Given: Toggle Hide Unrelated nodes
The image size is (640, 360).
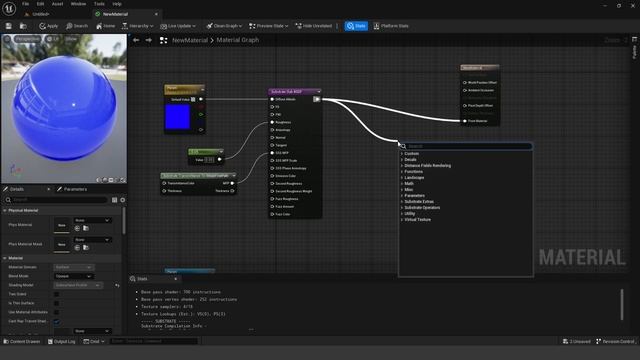Looking at the screenshot, I should (x=314, y=26).
